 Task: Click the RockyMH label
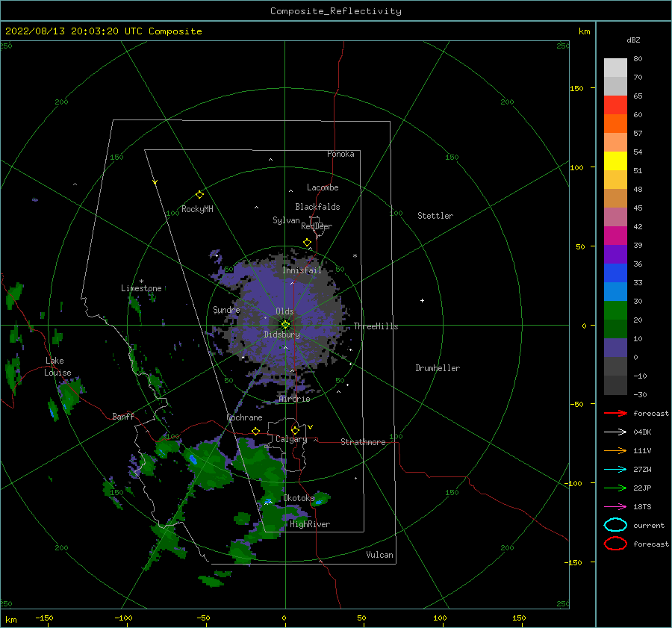pyautogui.click(x=197, y=209)
